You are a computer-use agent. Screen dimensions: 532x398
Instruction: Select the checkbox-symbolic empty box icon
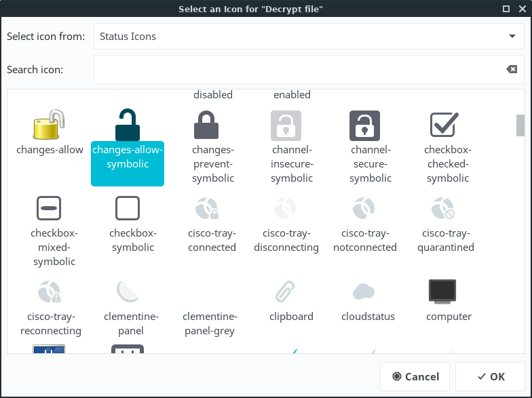pos(128,209)
